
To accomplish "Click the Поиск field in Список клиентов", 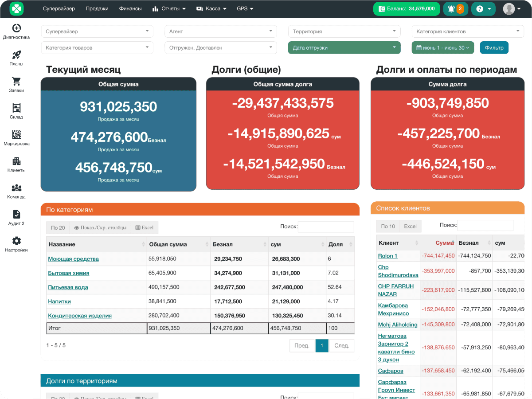I will [x=485, y=225].
